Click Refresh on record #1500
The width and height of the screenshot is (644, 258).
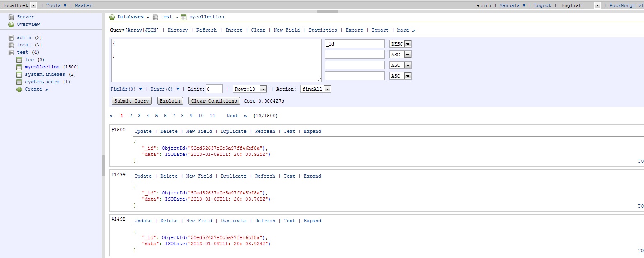(265, 132)
